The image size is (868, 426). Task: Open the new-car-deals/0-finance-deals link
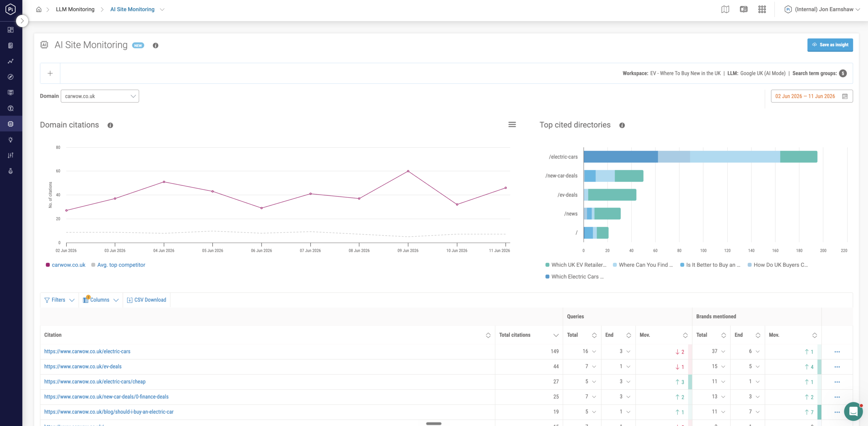(x=106, y=397)
